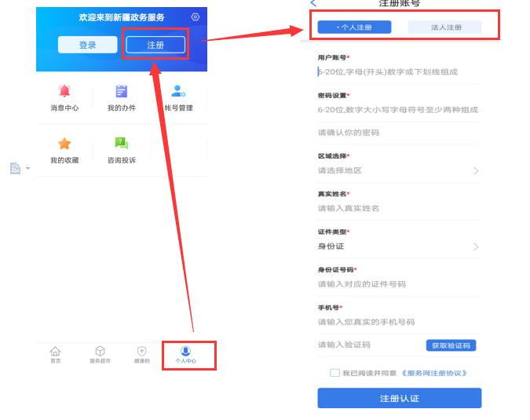The height and width of the screenshot is (420, 530).
Task: Go to 首页 home tab
Action: pyautogui.click(x=56, y=355)
